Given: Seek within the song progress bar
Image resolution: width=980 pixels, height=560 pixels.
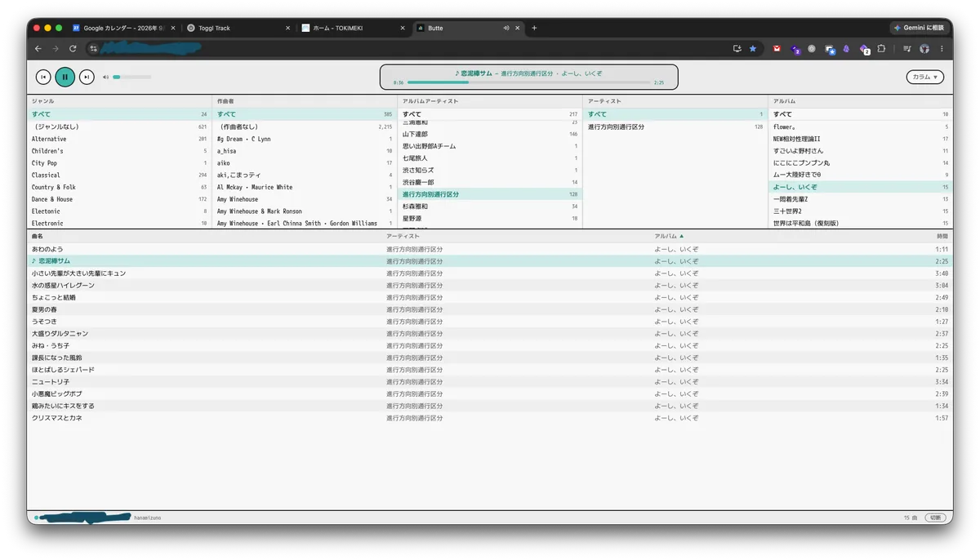Looking at the screenshot, I should pyautogui.click(x=528, y=82).
